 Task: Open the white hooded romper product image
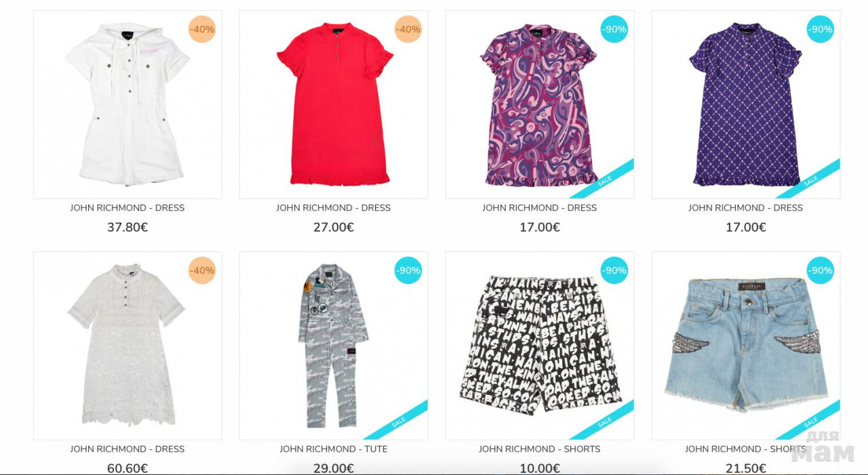point(127,104)
